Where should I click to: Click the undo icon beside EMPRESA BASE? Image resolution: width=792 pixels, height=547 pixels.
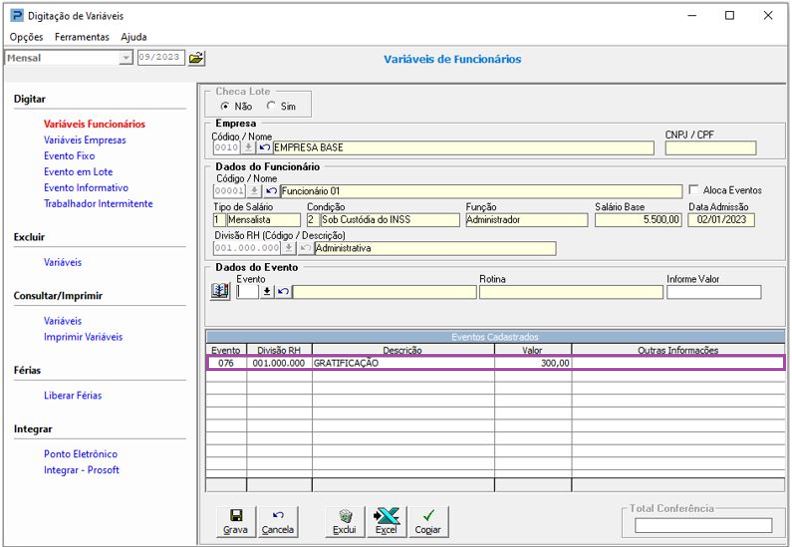tap(264, 147)
